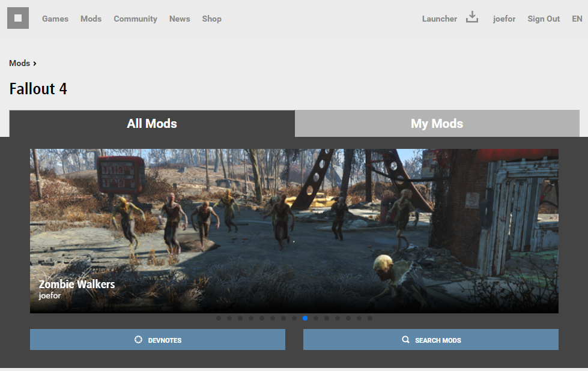Open the News section
The width and height of the screenshot is (588, 371).
click(x=179, y=19)
